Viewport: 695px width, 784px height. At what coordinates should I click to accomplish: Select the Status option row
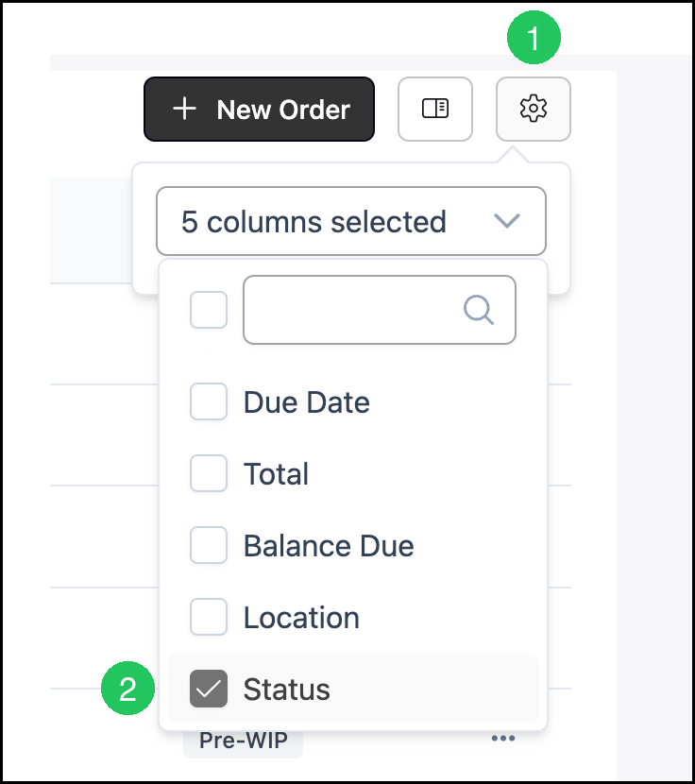pyautogui.click(x=353, y=689)
